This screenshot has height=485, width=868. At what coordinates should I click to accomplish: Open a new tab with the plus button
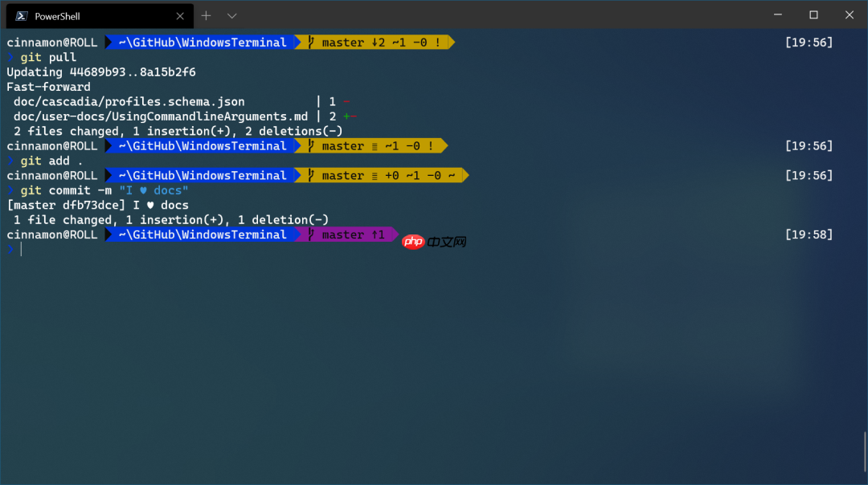206,15
